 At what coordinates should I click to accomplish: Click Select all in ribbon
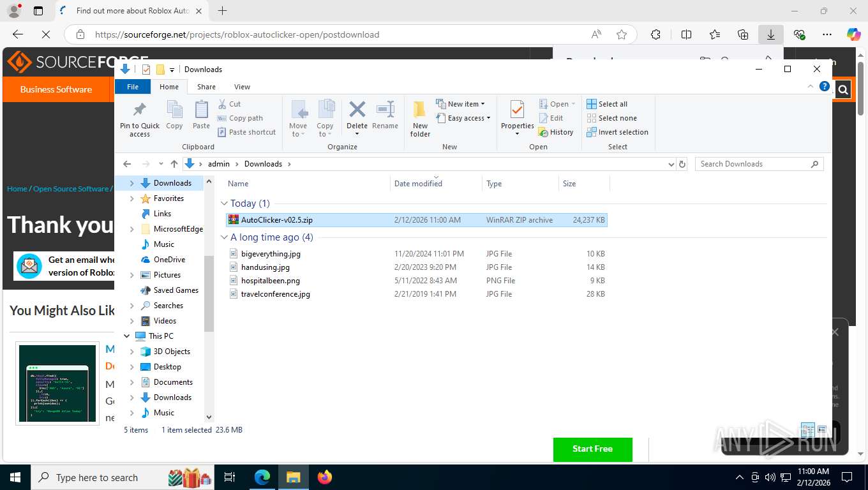(x=607, y=104)
